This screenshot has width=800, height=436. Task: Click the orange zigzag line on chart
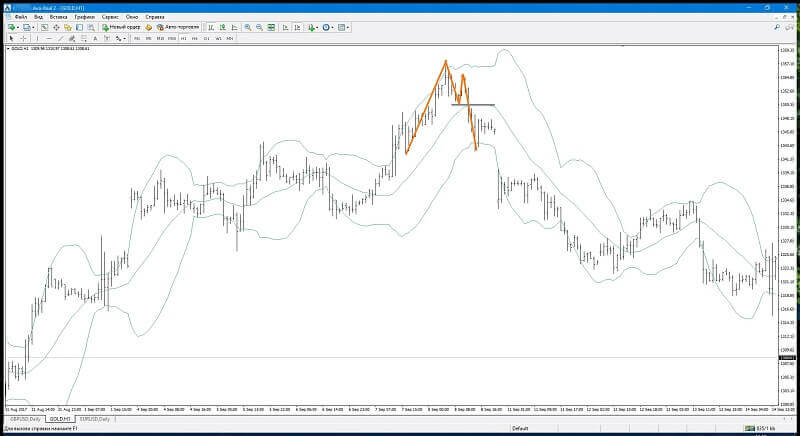tap(424, 109)
